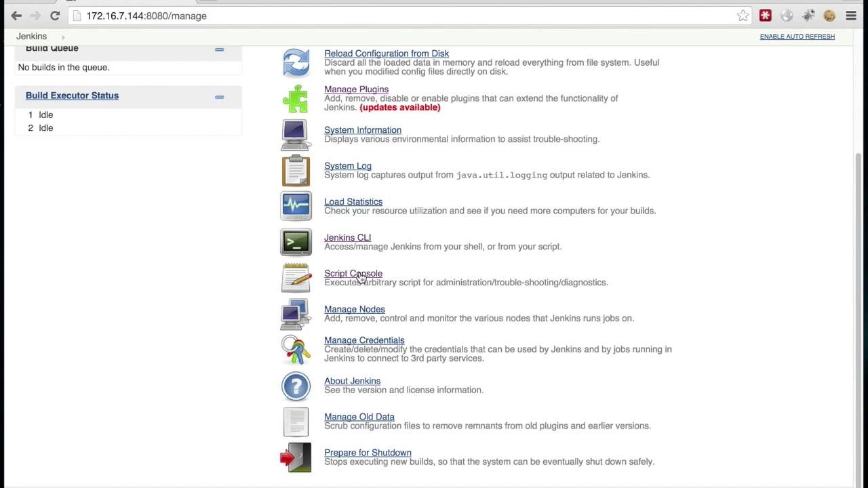Click the browser forward arrow

(x=35, y=16)
